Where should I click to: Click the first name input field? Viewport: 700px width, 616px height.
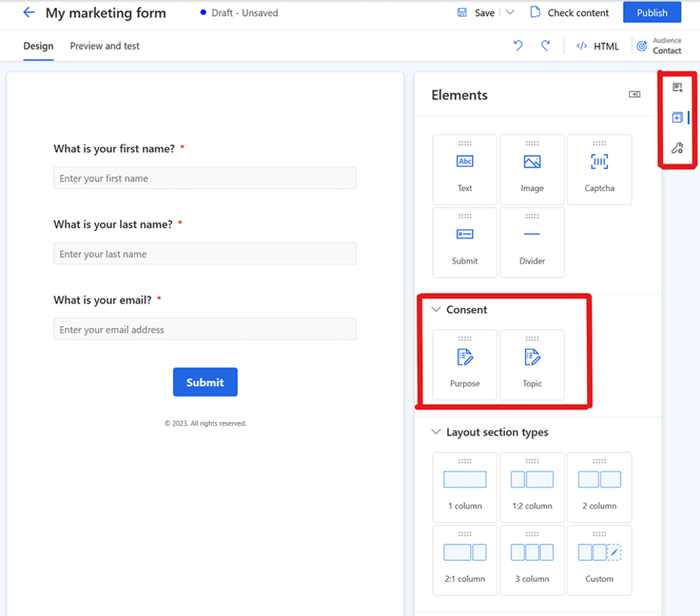204,178
